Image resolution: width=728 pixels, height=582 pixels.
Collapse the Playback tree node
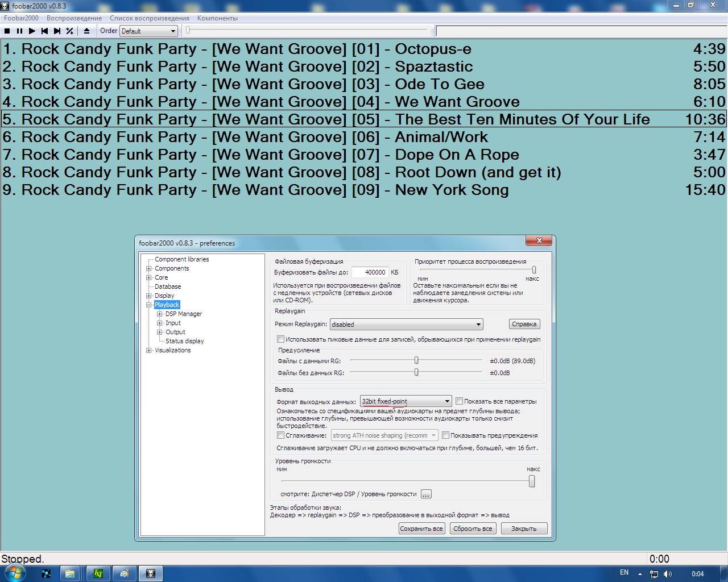click(x=149, y=305)
